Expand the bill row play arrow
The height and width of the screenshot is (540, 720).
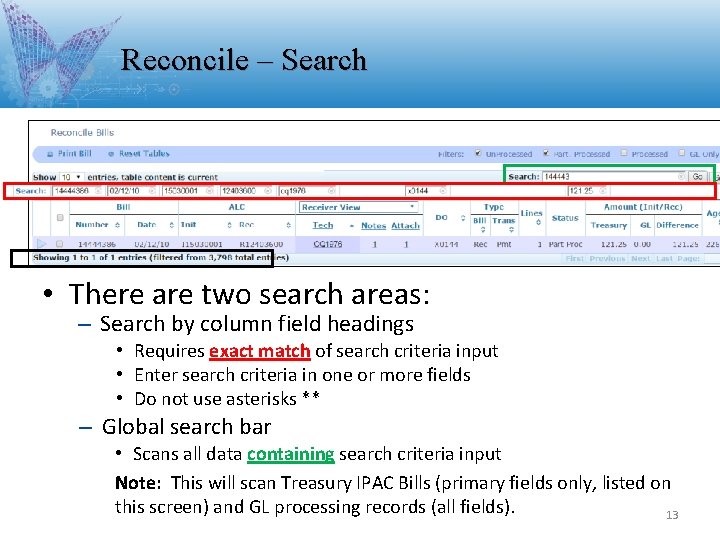coord(41,244)
